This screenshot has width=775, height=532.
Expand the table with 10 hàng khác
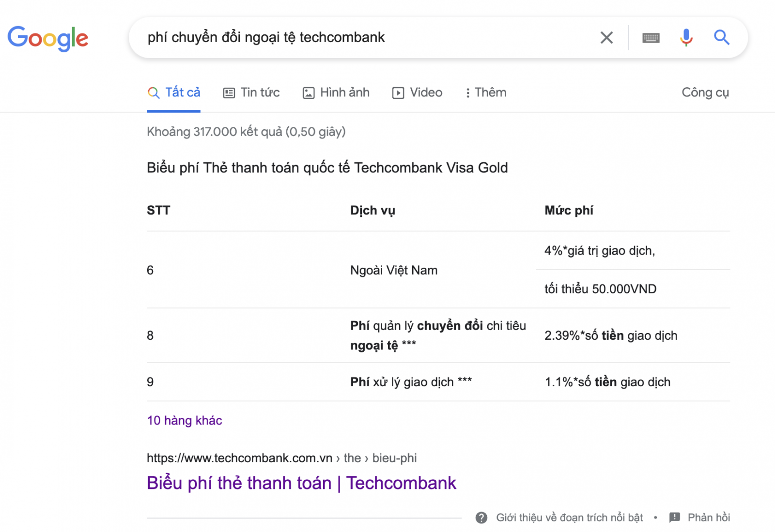point(185,420)
